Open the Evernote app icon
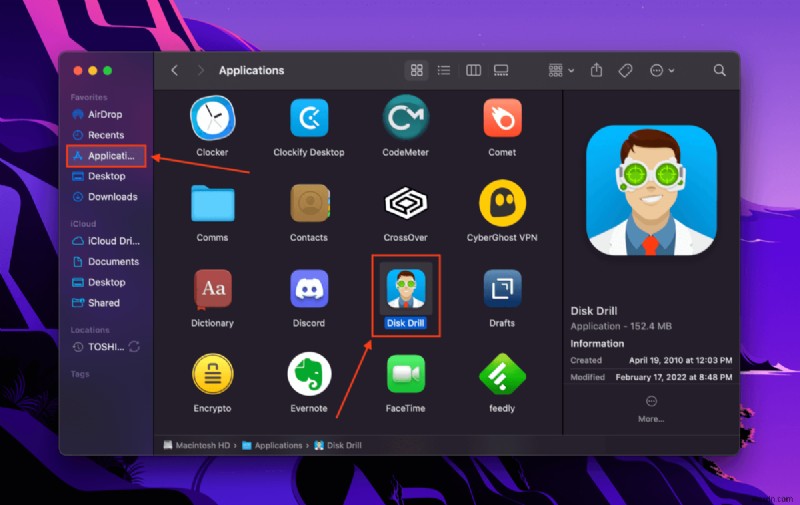Screen dimensions: 800x505 (x=309, y=374)
